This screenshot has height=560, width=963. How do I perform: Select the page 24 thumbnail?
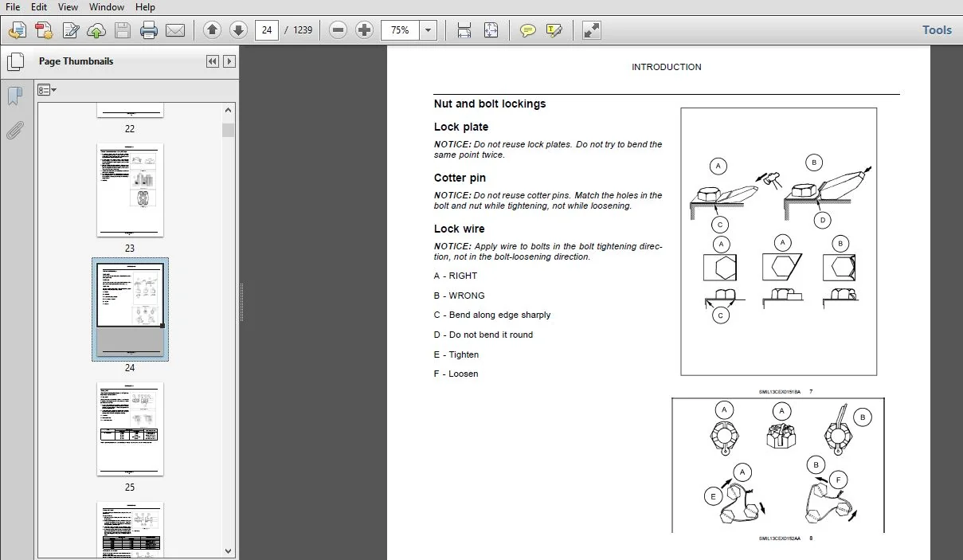pos(130,310)
